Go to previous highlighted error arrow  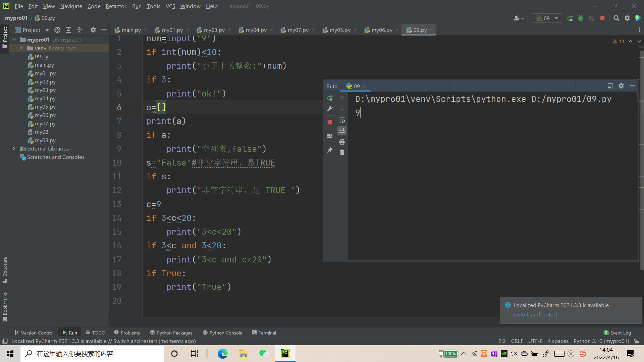[631, 41]
